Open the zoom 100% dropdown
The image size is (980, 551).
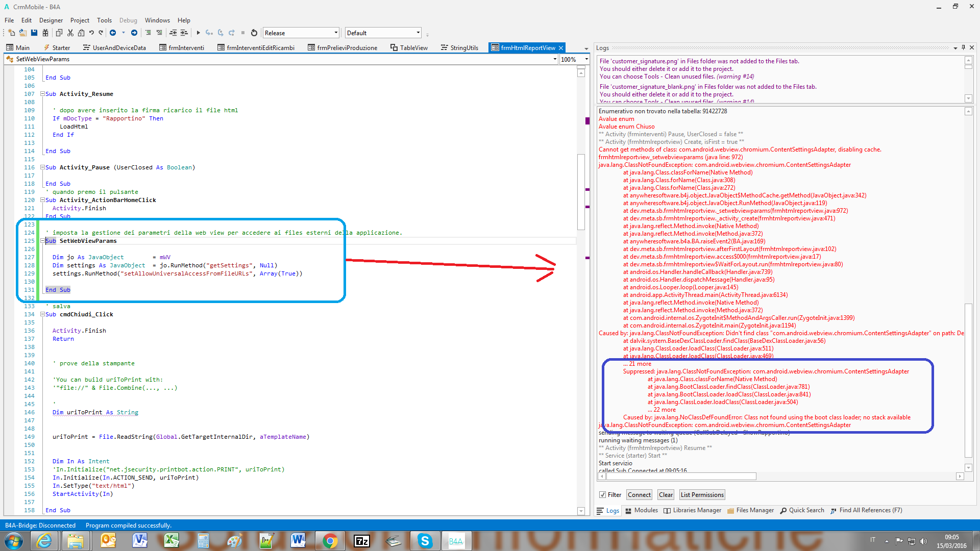pos(586,60)
